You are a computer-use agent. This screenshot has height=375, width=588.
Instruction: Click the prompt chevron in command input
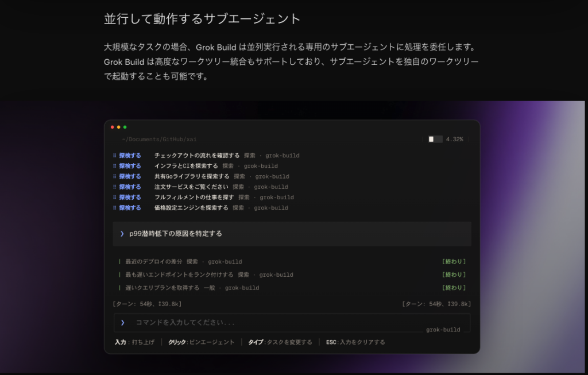click(122, 323)
